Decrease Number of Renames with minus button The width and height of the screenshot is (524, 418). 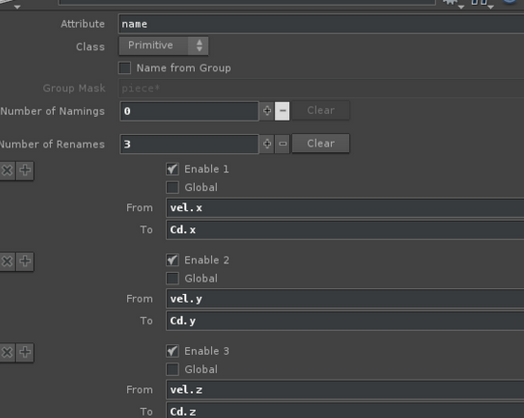(x=282, y=144)
